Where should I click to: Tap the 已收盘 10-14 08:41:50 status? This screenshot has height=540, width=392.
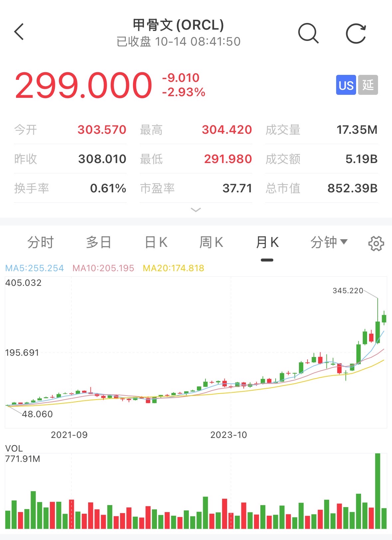click(179, 42)
